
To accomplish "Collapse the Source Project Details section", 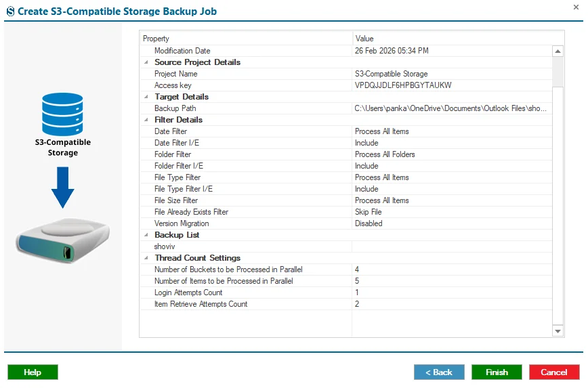I will (146, 62).
